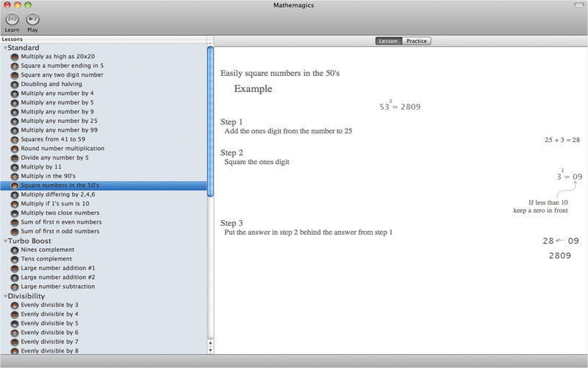The height and width of the screenshot is (368, 588).
Task: Switch to the Lesson tab
Action: [x=389, y=41]
